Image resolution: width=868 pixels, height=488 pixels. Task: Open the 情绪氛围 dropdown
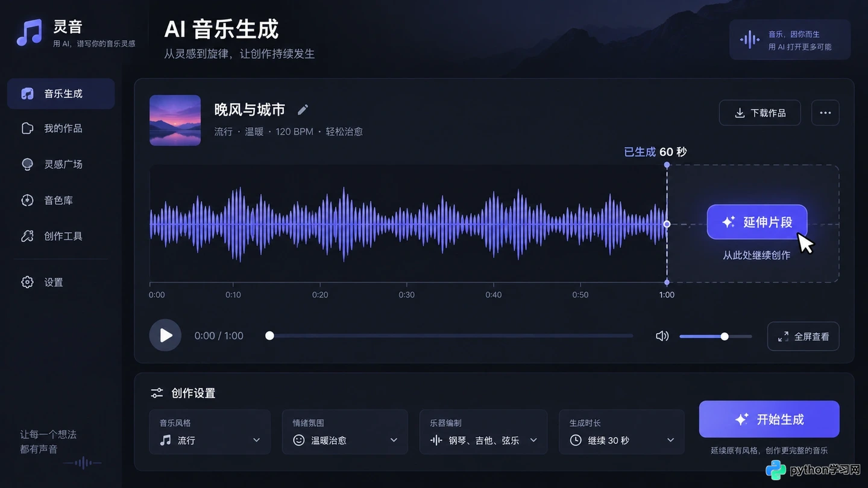(345, 432)
